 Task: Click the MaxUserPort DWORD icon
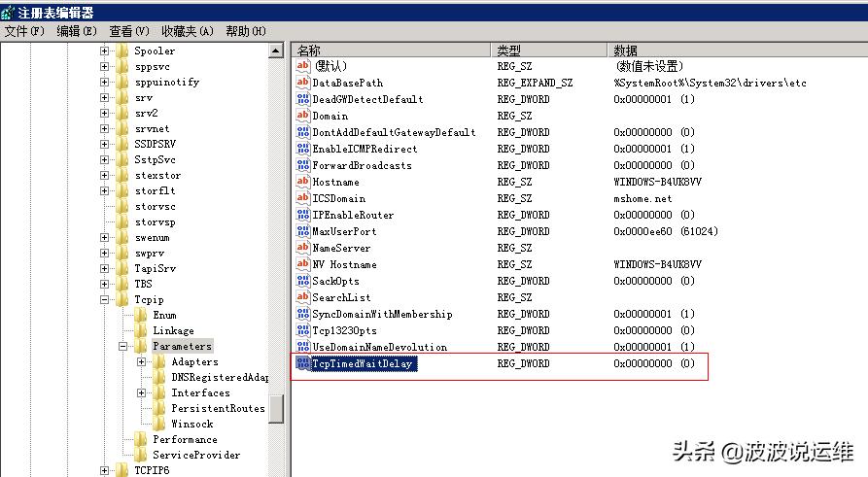pos(303,231)
